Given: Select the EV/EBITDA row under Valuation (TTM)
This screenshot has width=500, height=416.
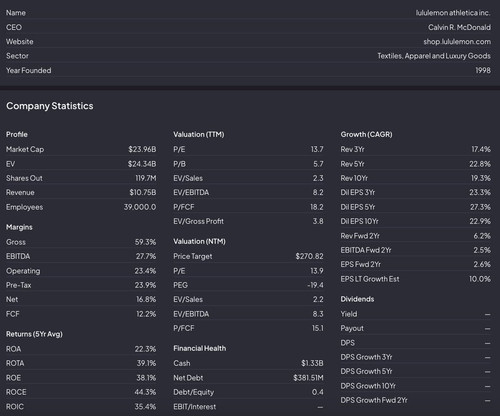Looking at the screenshot, I should [248, 193].
